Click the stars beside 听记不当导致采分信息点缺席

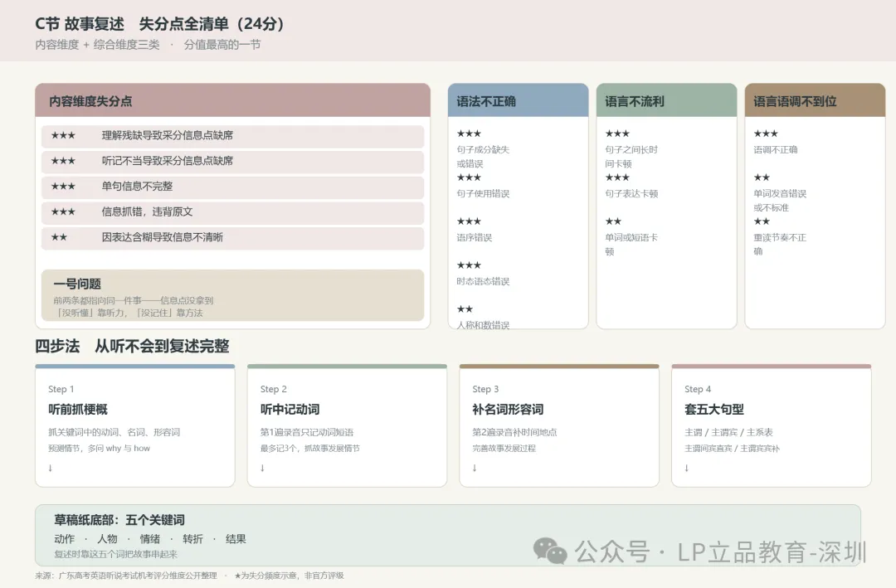tap(63, 161)
